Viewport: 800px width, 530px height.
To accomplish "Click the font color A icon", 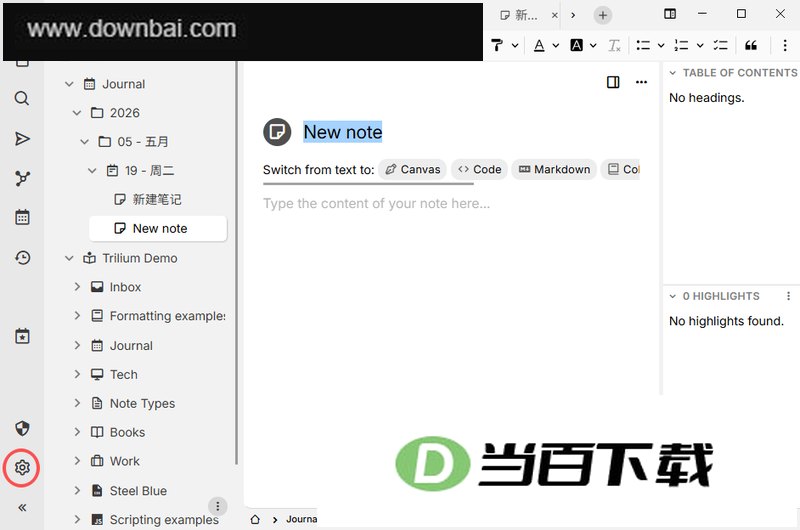I will (539, 45).
